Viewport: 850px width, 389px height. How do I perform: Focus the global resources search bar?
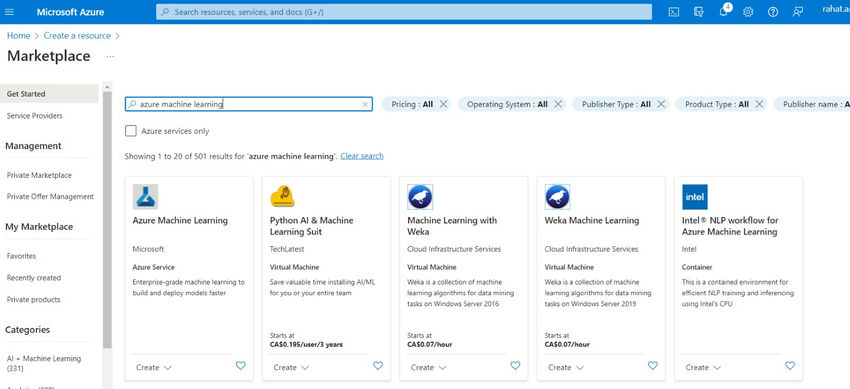coord(404,12)
